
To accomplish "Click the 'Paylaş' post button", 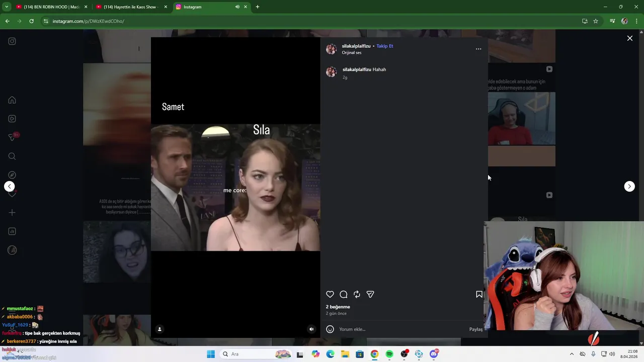I will tap(476, 329).
